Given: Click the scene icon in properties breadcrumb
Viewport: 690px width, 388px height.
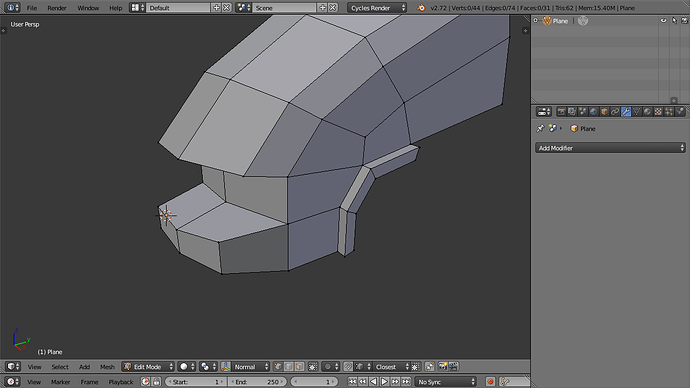Looking at the screenshot, I should (x=553, y=128).
